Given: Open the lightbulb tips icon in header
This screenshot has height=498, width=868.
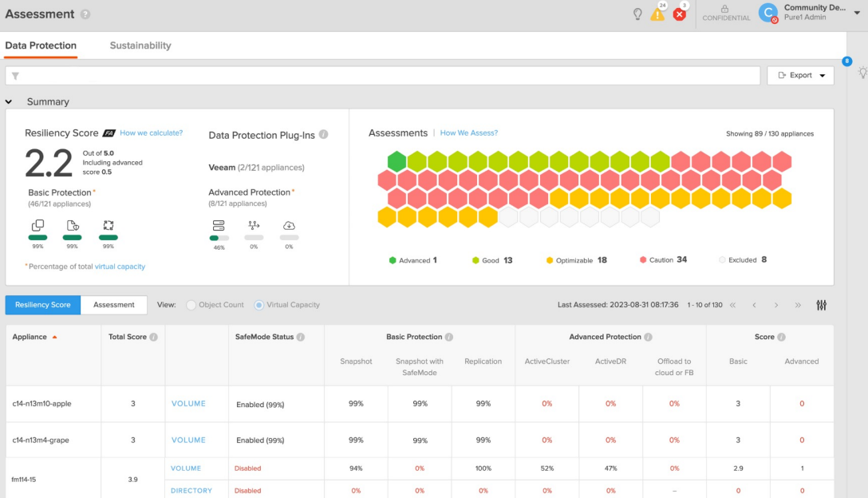Looking at the screenshot, I should [637, 14].
